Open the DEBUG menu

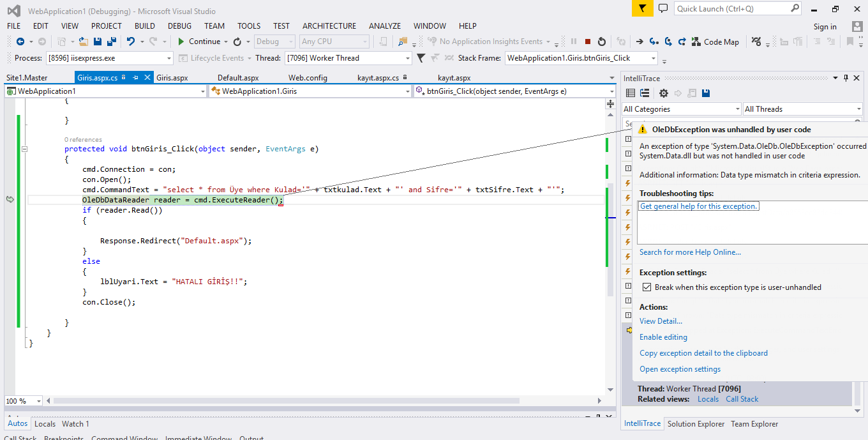point(179,26)
